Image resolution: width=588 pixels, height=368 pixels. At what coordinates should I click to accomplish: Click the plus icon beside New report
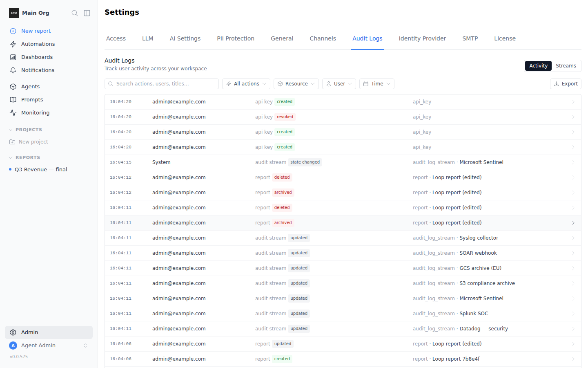pyautogui.click(x=13, y=31)
